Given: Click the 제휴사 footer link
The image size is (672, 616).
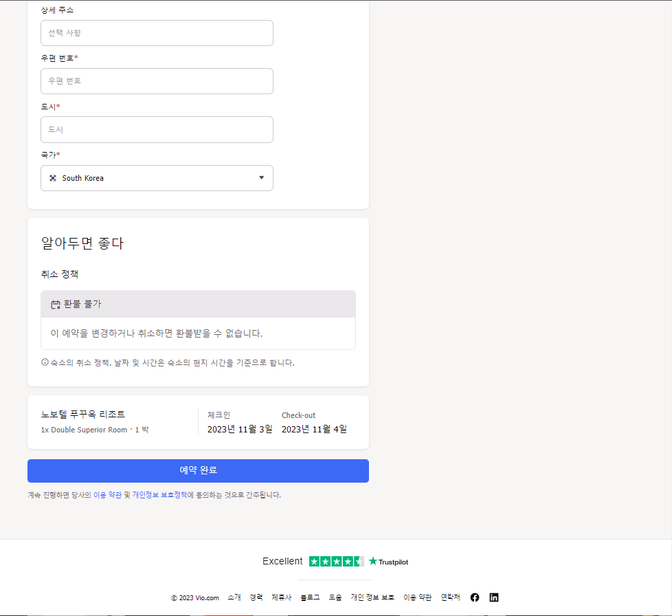Looking at the screenshot, I should pos(282,597).
